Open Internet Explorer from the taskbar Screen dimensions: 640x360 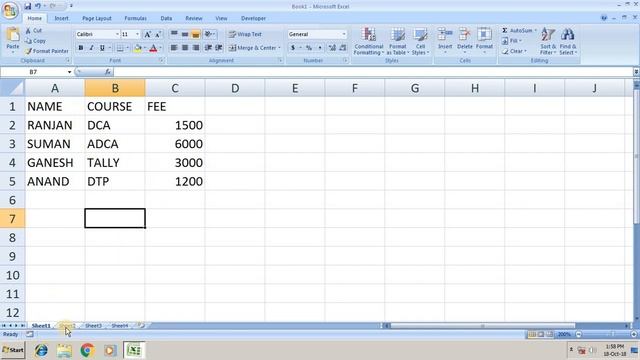[41, 350]
